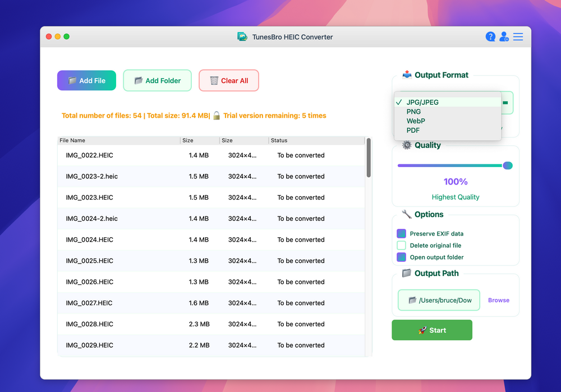Click the total number of files text

point(102,116)
